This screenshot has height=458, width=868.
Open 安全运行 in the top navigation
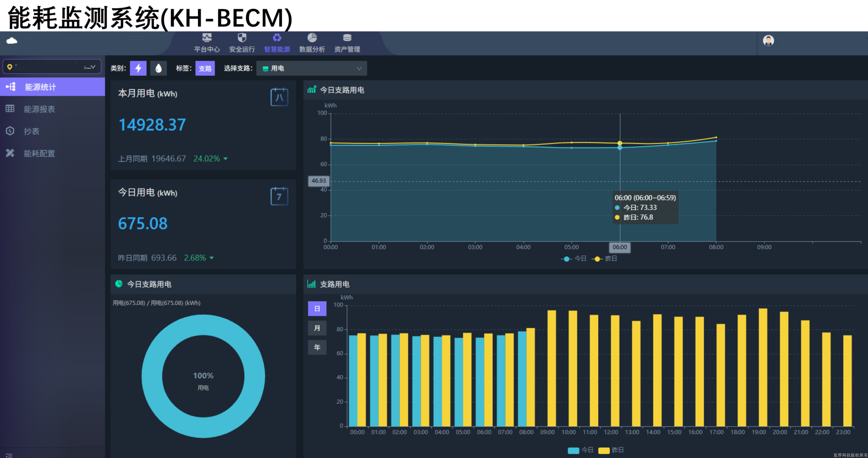pos(242,43)
